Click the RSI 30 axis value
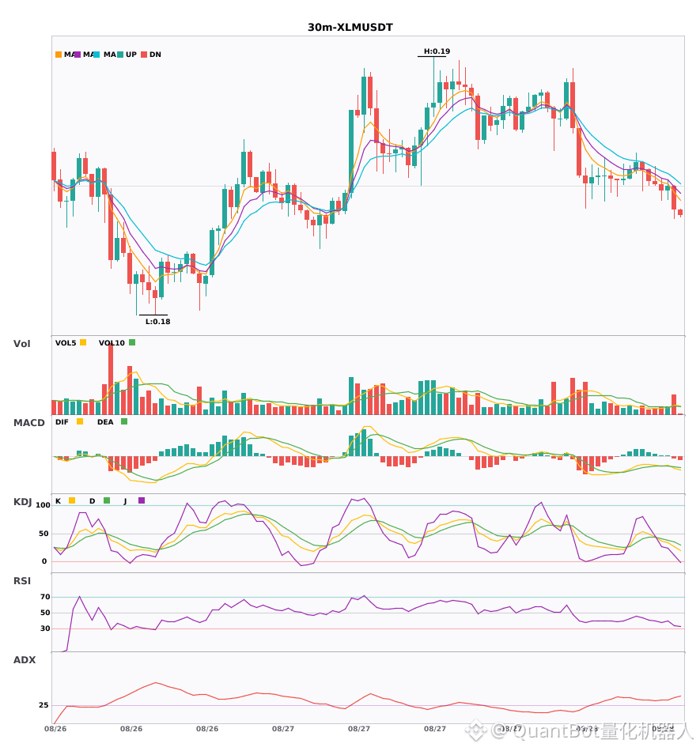 tap(45, 628)
